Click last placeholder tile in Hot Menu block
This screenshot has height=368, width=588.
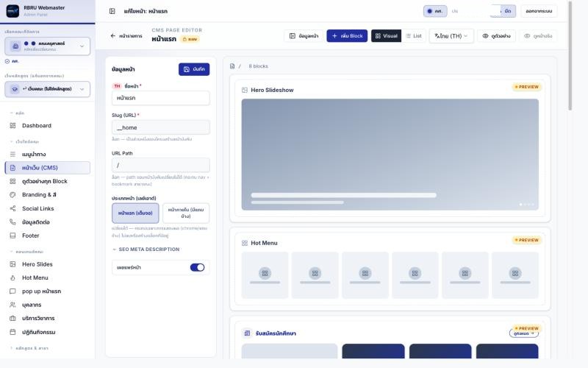click(x=515, y=275)
